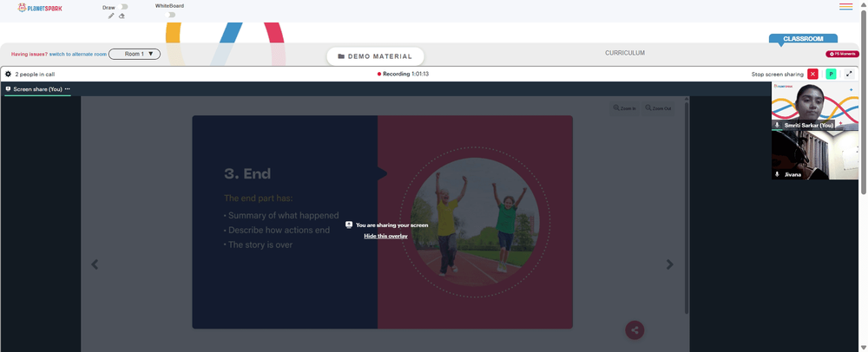Click the red share button
The image size is (868, 352).
[635, 330]
